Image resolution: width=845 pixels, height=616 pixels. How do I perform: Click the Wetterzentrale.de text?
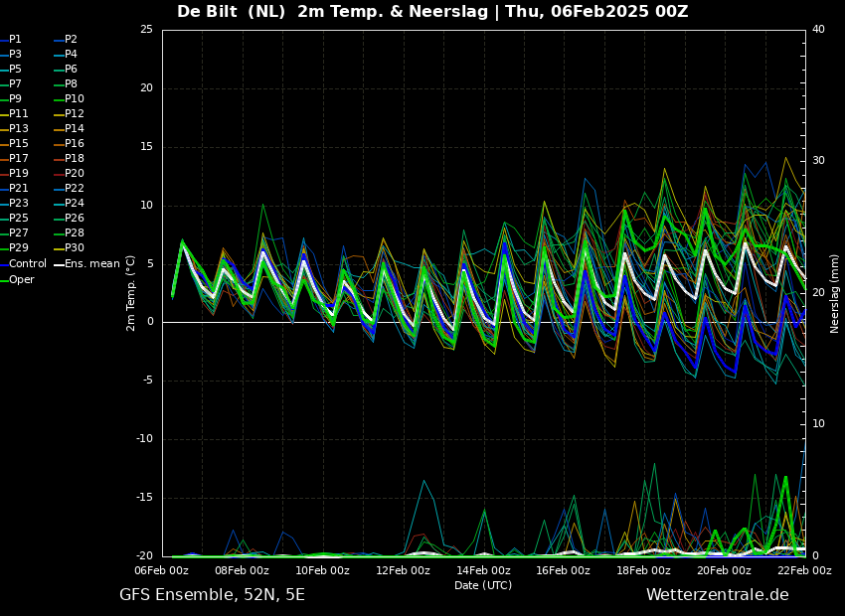point(718,595)
